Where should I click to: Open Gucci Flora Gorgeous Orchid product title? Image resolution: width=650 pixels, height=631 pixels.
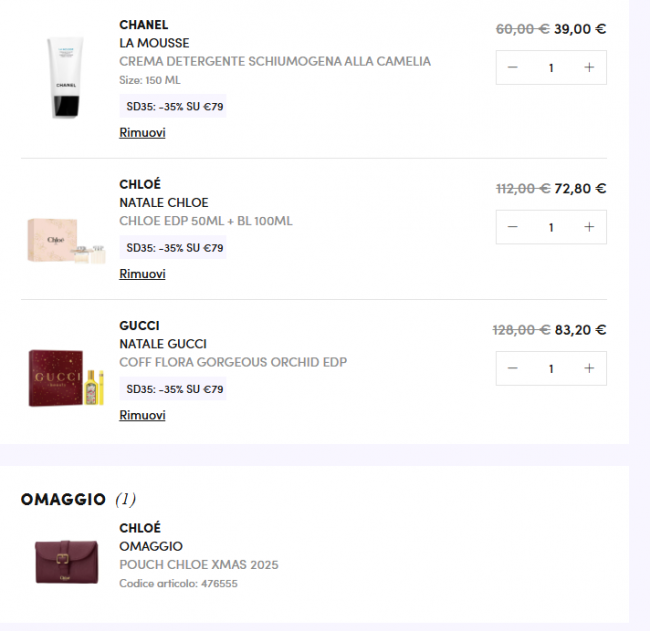[x=233, y=362]
